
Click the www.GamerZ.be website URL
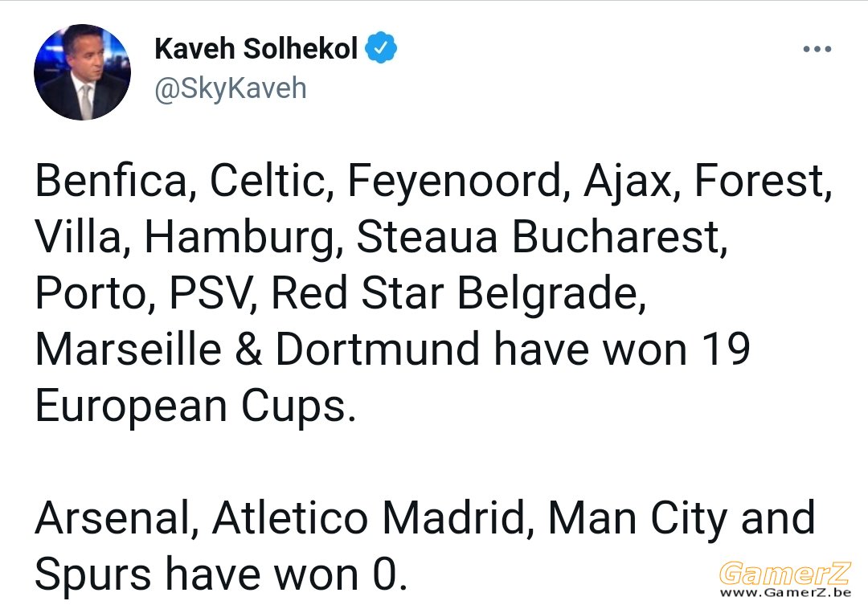tap(785, 593)
